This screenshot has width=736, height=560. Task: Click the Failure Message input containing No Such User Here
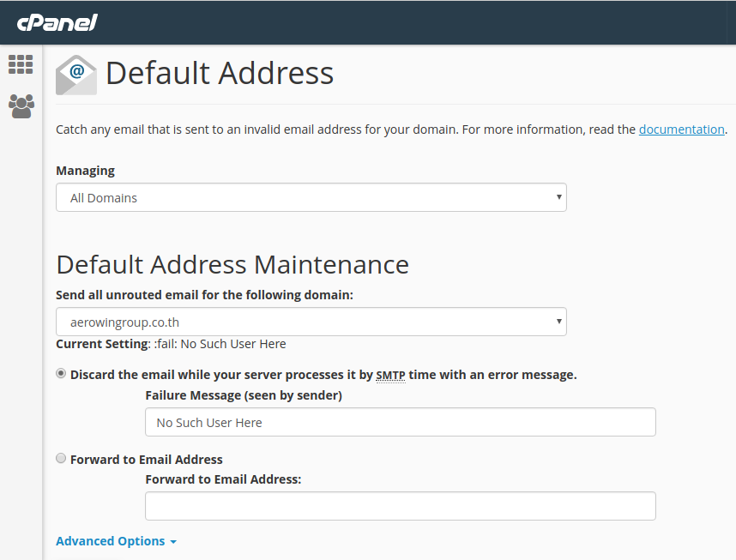tap(400, 423)
